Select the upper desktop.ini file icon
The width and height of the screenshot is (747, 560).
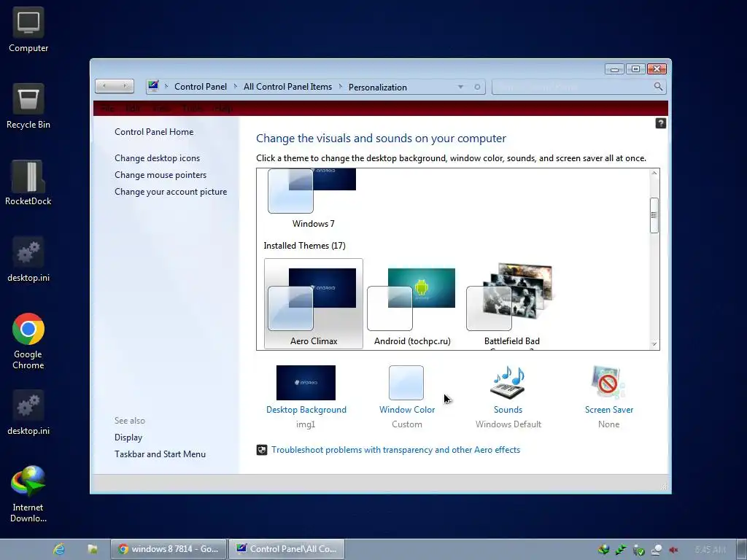coord(28,259)
